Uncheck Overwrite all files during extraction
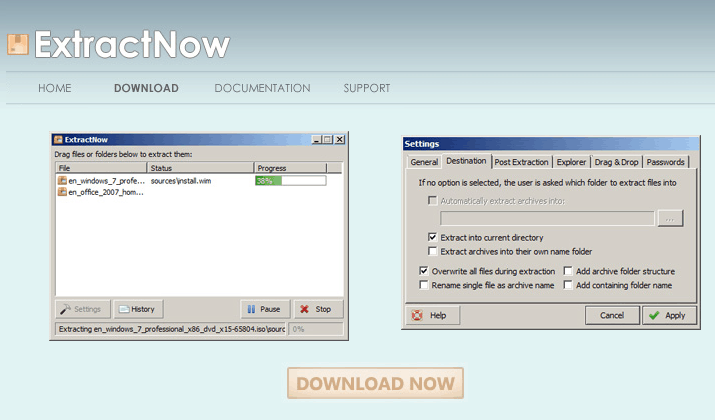Image resolution: width=715 pixels, height=420 pixels. (x=424, y=271)
